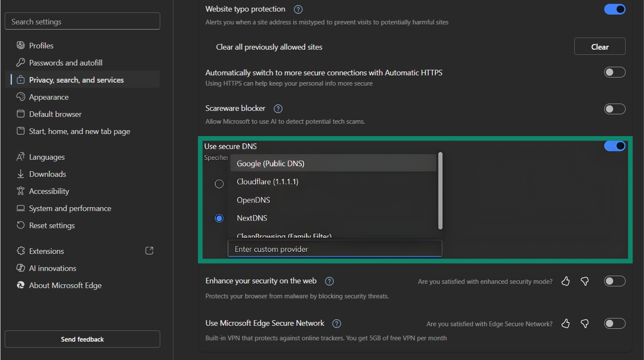Image resolution: width=644 pixels, height=360 pixels.
Task: Click the Send feedback button
Action: pyautogui.click(x=82, y=339)
